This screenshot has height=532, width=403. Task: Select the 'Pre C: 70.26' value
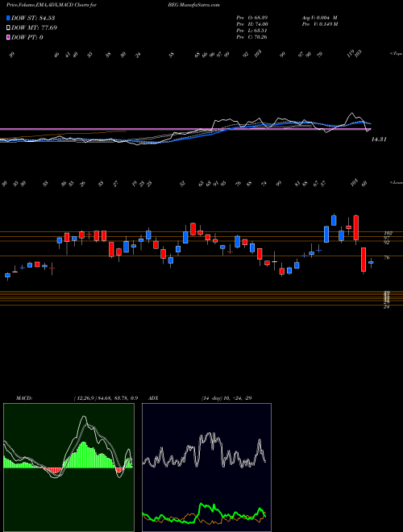tap(252, 37)
